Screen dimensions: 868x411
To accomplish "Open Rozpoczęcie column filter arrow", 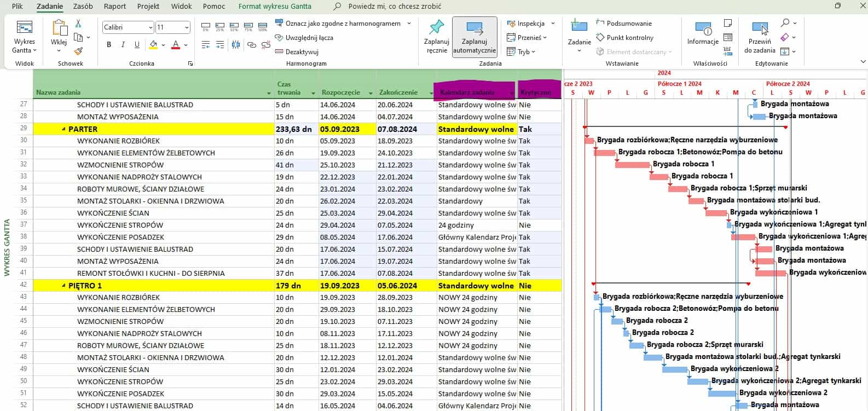I will (x=371, y=93).
